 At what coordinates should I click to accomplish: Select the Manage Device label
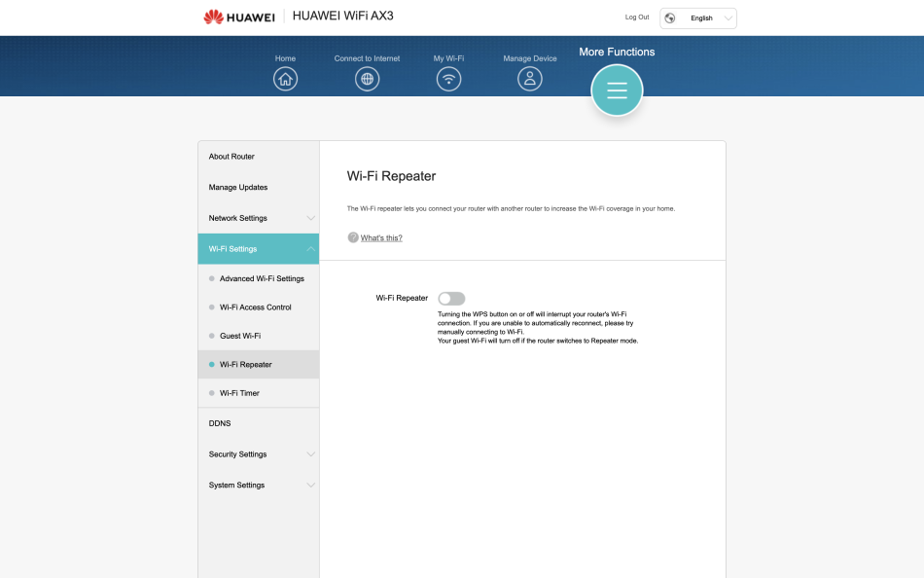[530, 58]
